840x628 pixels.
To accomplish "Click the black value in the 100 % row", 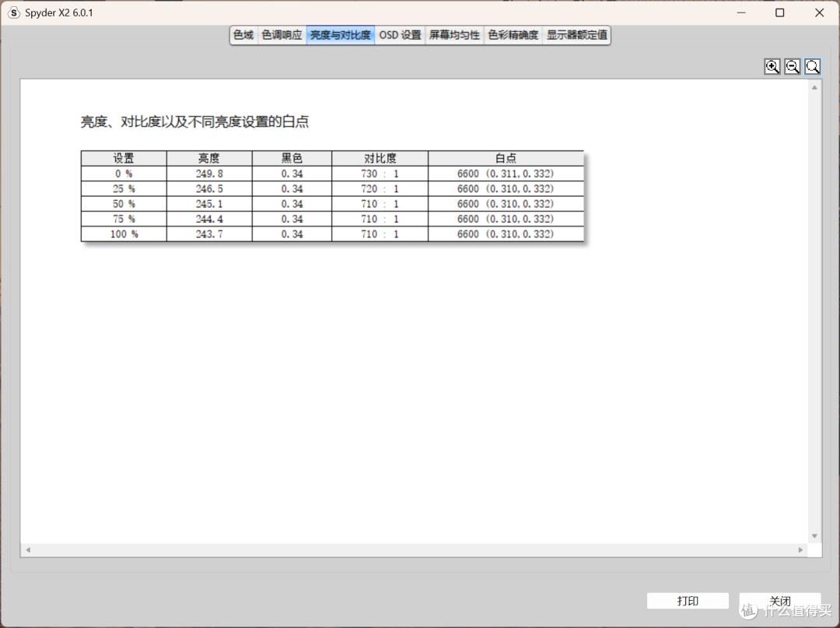I will [x=292, y=234].
